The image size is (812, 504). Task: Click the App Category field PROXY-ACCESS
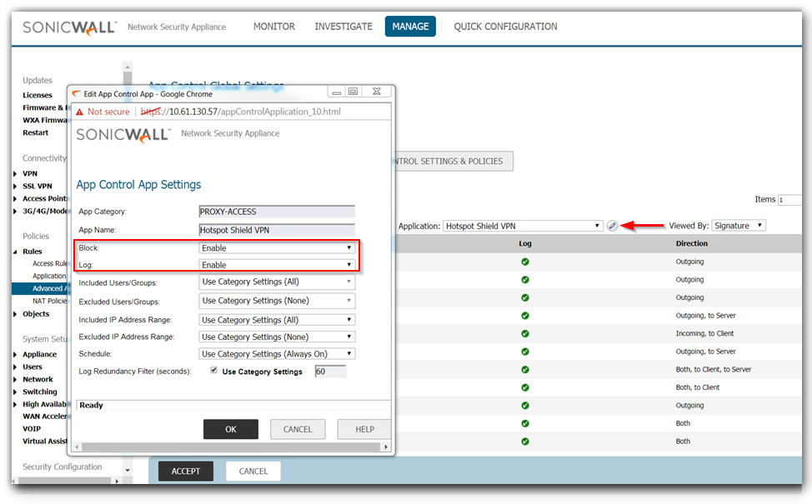click(x=277, y=212)
